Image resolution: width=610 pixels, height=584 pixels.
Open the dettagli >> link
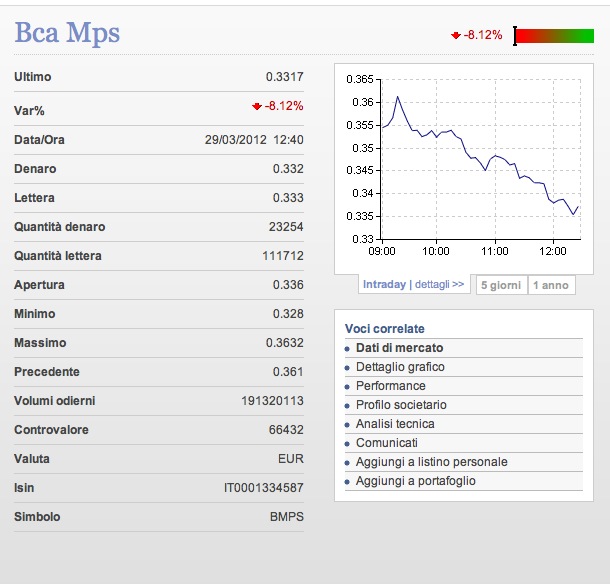click(440, 285)
